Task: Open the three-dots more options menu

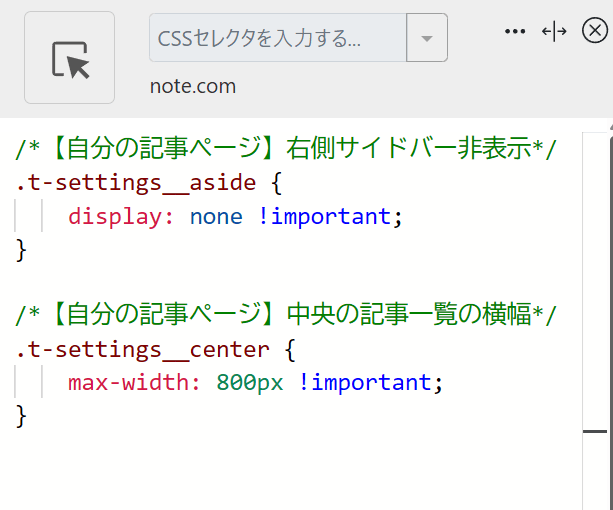Action: coord(515,31)
